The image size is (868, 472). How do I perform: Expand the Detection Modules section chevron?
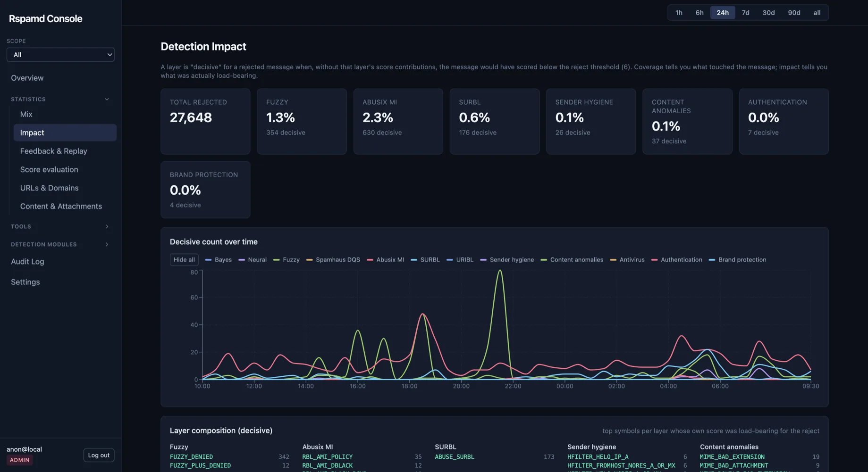point(107,245)
